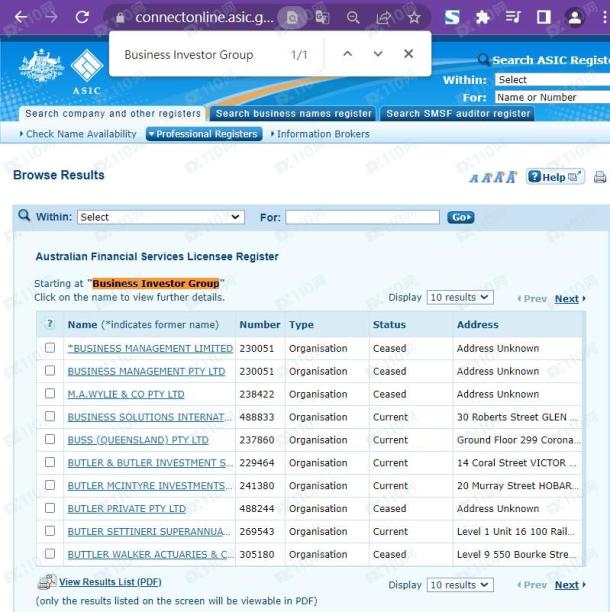
Task: Open BUTTLER WALKER ACTUARIES link
Action: 150,554
